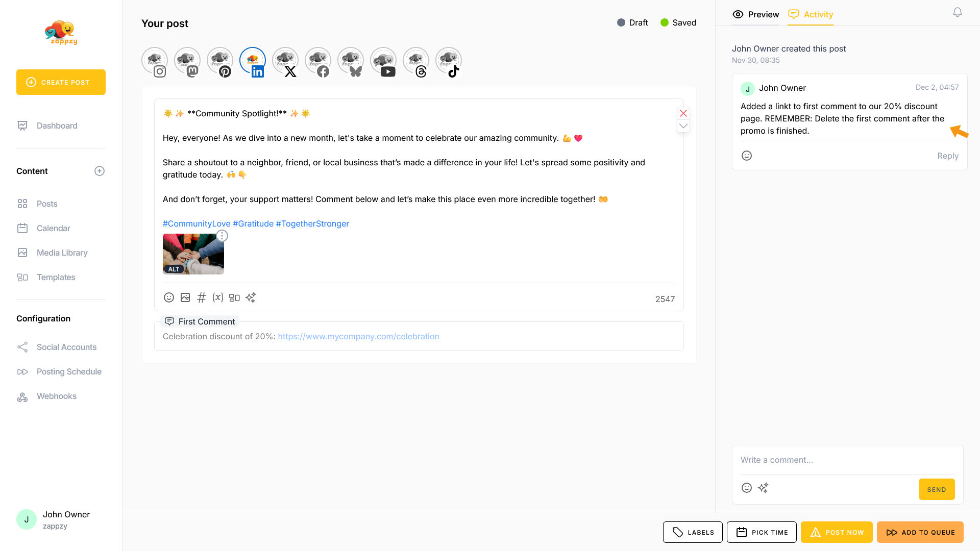Image resolution: width=980 pixels, height=551 pixels.
Task: Expand Content section with plus icon
Action: [x=100, y=171]
